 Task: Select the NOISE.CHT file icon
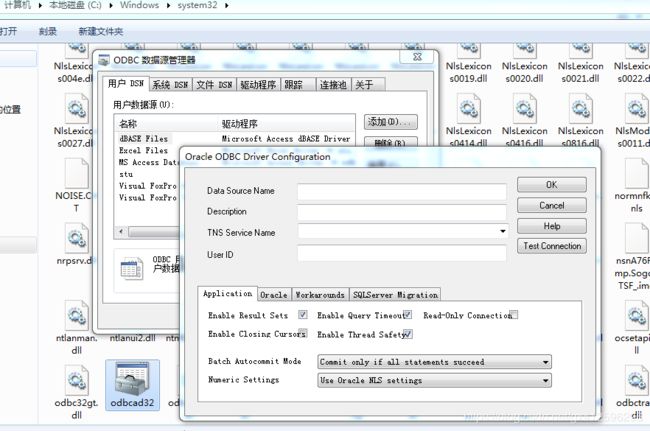tap(76, 173)
